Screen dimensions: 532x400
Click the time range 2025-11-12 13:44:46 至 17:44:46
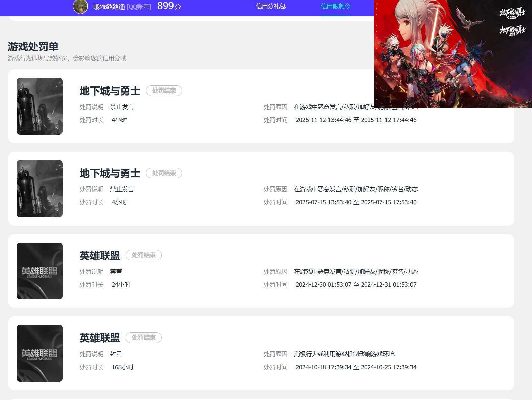(356, 120)
